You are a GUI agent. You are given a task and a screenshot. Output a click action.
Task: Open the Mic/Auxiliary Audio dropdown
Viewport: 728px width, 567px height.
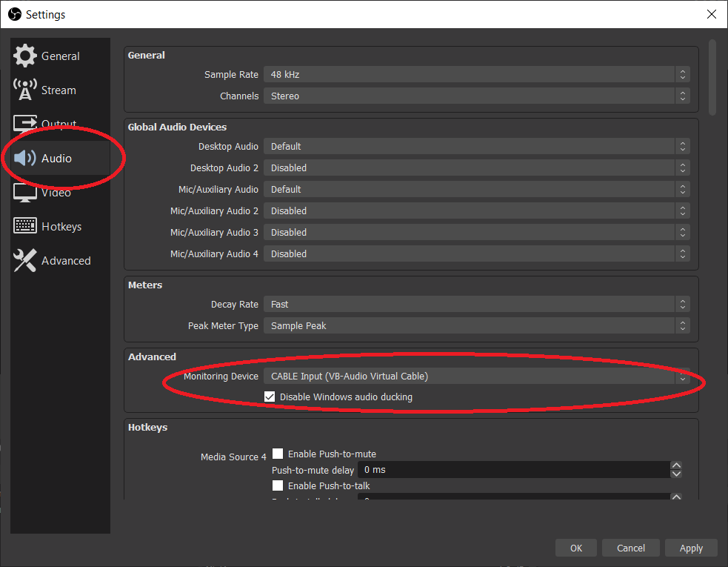click(476, 189)
